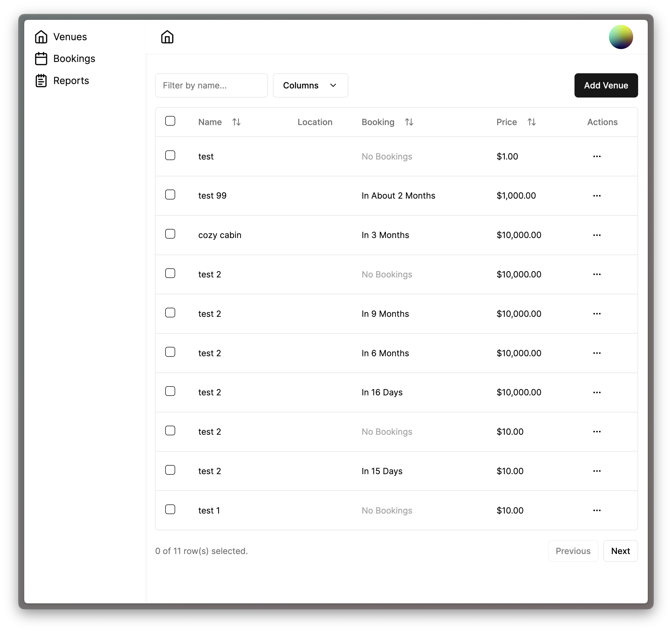Check the test 99 row checkbox
Viewport: 672px width, 632px height.
[x=170, y=195]
